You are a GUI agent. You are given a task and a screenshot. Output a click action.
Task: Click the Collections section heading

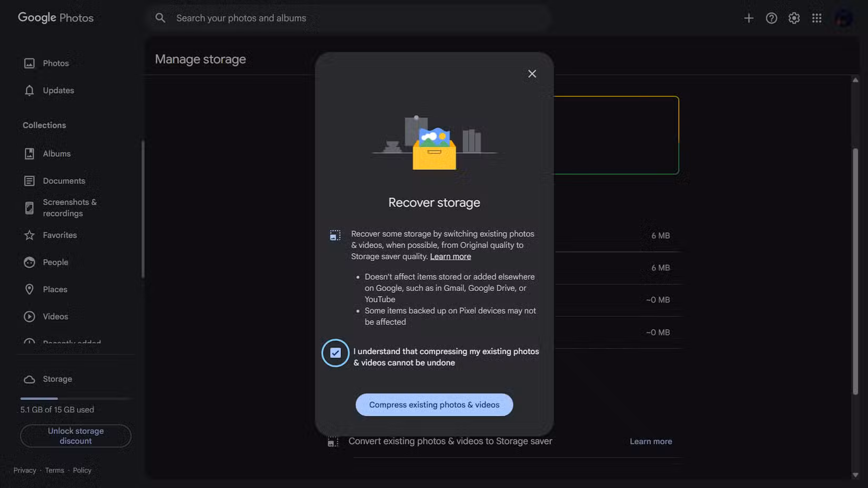coord(44,125)
